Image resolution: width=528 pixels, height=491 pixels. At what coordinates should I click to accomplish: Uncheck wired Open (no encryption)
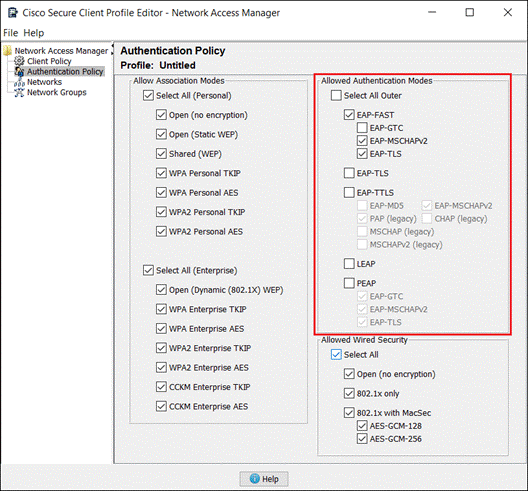click(349, 374)
